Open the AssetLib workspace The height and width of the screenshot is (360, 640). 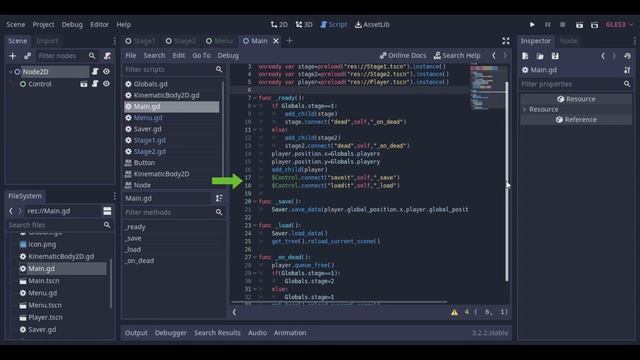click(372, 24)
